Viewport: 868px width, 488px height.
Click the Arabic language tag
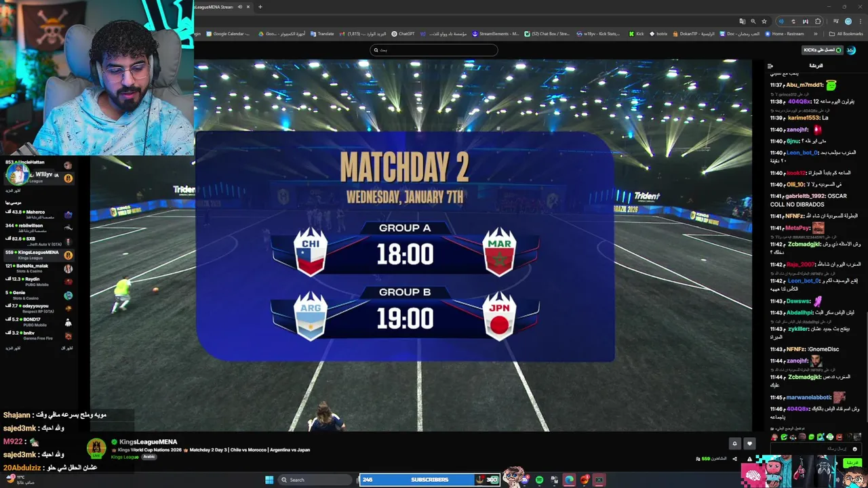(149, 457)
